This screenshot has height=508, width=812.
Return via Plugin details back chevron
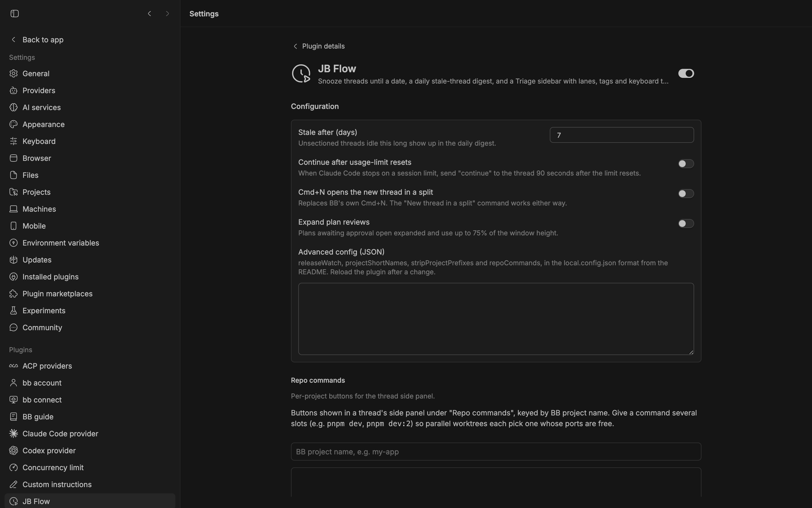point(295,46)
